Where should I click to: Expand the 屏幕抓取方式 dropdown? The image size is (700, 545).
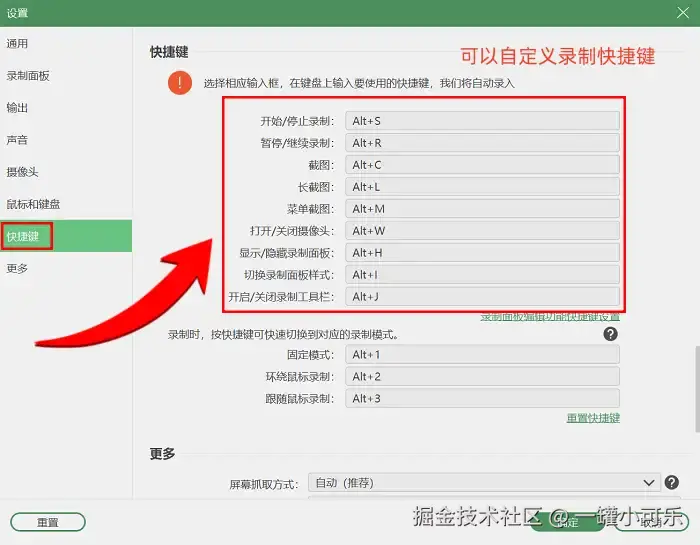point(484,483)
